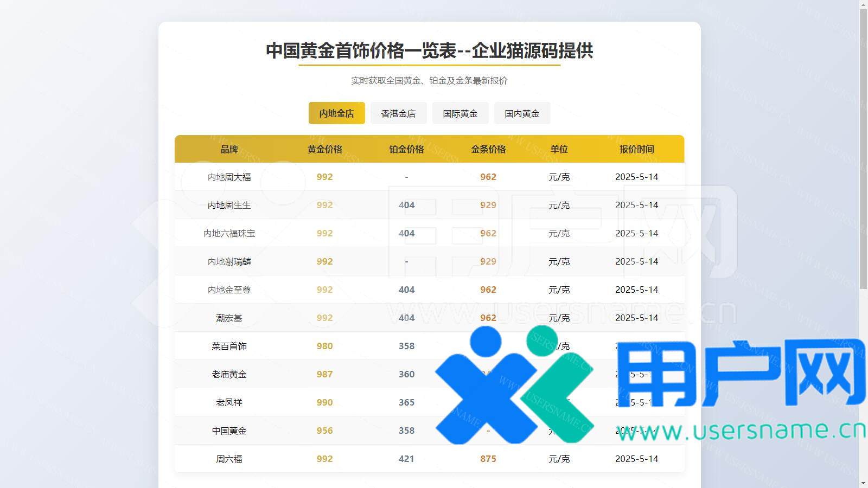Switch to the 香港金店 tab
This screenshot has width=868, height=488.
pyautogui.click(x=399, y=113)
